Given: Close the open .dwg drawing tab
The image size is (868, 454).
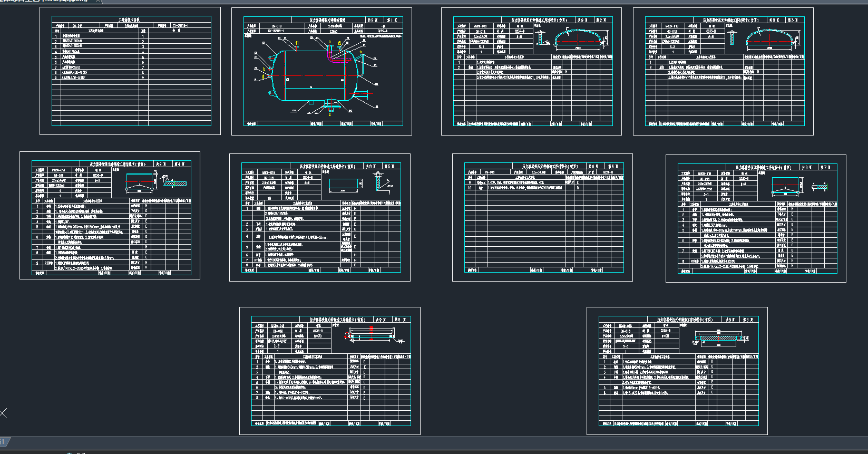Looking at the screenshot, I should pos(98,1).
